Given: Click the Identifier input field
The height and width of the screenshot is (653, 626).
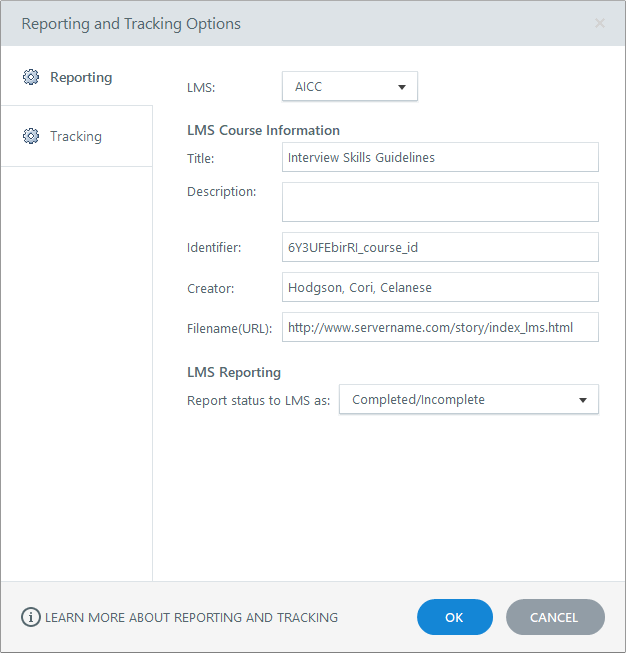Looking at the screenshot, I should (440, 247).
